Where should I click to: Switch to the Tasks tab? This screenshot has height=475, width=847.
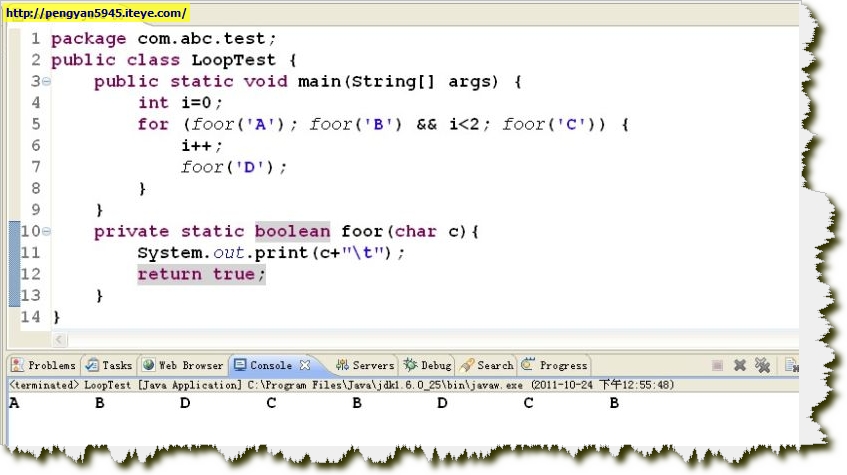pyautogui.click(x=110, y=365)
